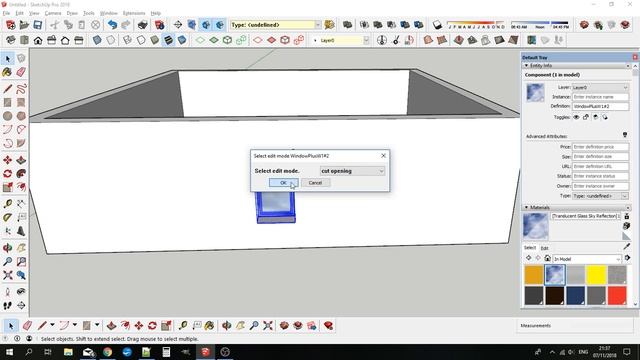Select the Orbit tool

pos(7,248)
